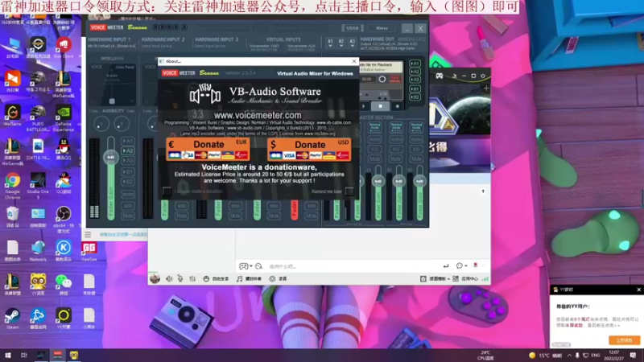This screenshot has width=644, height=362.
Task: Toggle B2 routing on Hardware Input 1 strip
Action: pyautogui.click(x=128, y=182)
